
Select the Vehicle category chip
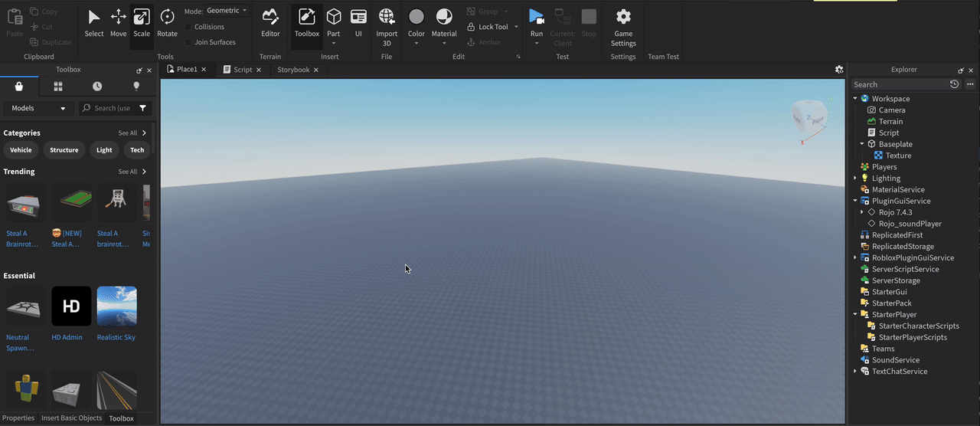[x=21, y=150]
